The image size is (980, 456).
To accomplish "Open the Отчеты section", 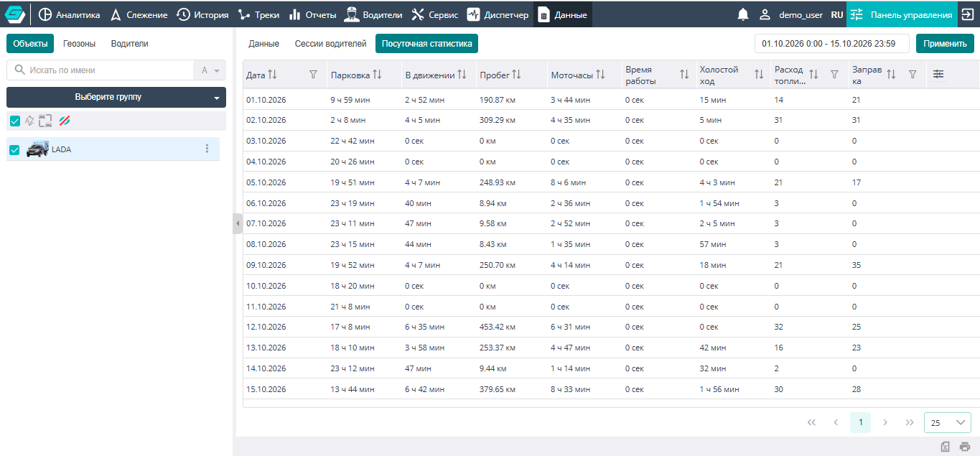I will [312, 14].
